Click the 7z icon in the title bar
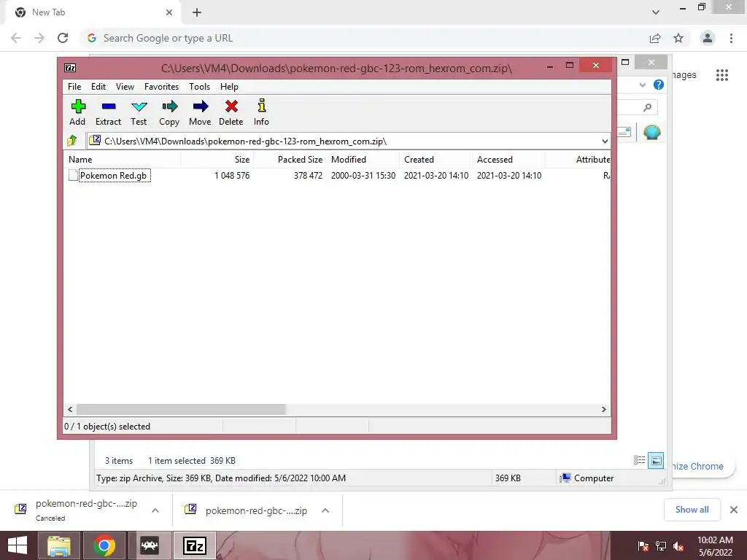The height and width of the screenshot is (560, 747). pos(70,68)
